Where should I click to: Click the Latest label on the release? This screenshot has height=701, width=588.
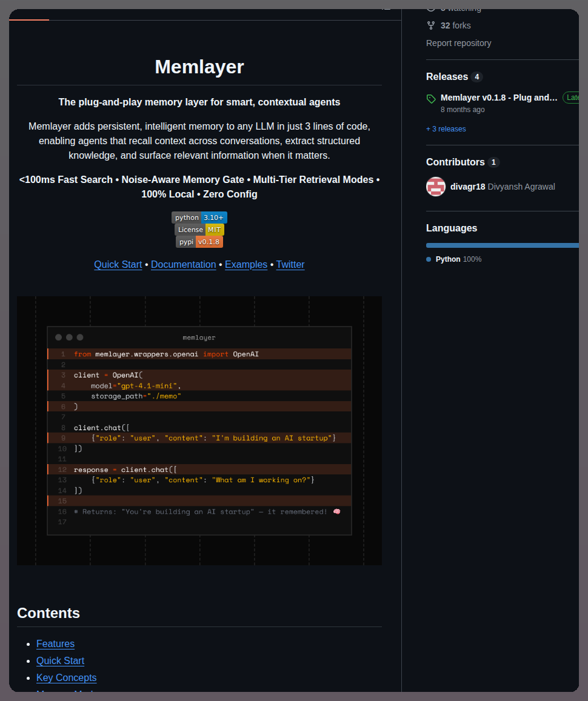(x=571, y=98)
